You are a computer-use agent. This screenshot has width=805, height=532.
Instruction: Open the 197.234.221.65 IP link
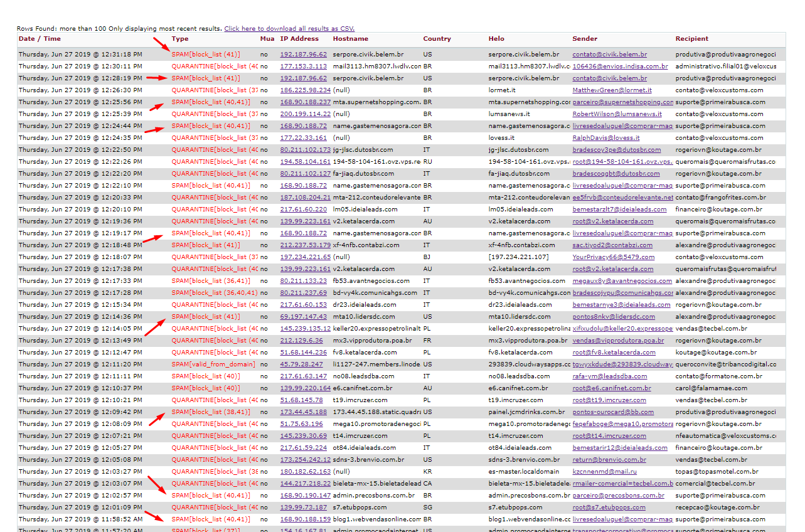coord(305,257)
